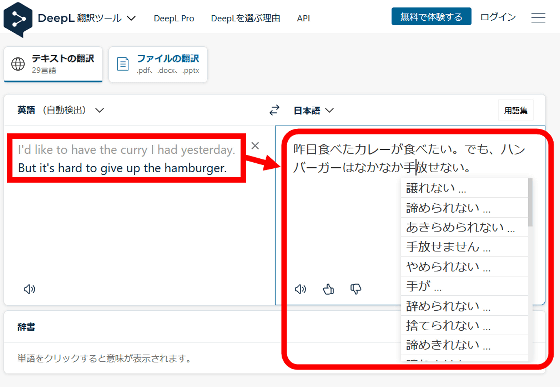Click the globe icon in テキストの翻訳 tab
Screen dimensions: 560x387
[18, 64]
